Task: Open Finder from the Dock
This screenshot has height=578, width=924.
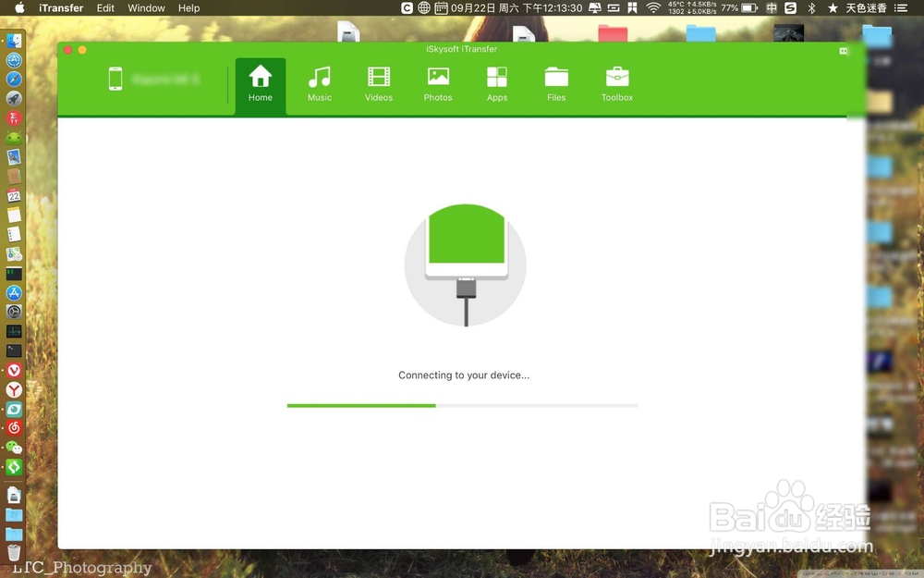Action: pos(14,41)
